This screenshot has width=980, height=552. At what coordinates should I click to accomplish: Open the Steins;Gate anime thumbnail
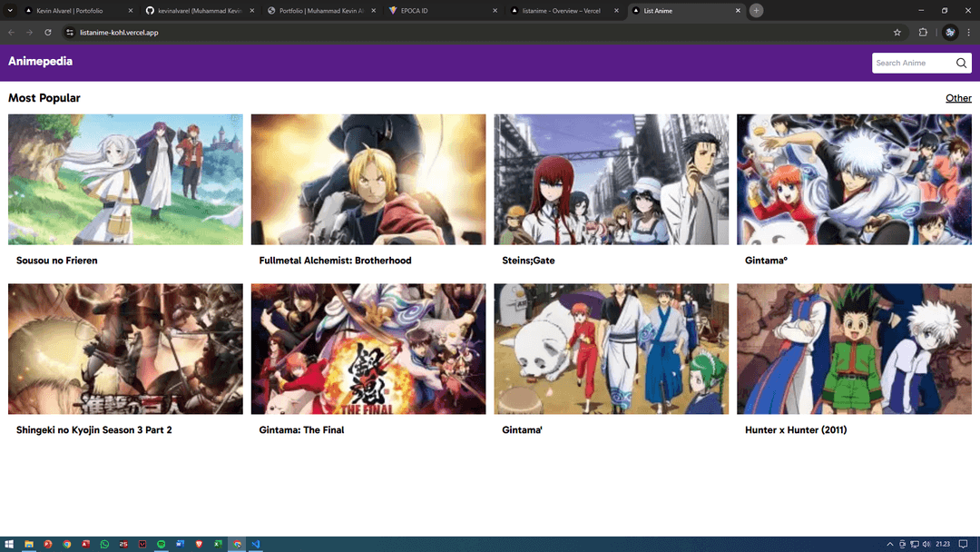click(x=611, y=179)
